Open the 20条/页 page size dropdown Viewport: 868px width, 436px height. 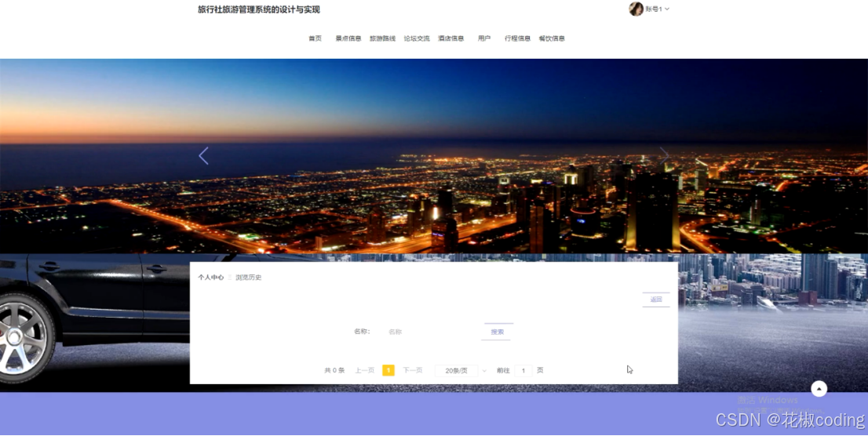(x=461, y=371)
